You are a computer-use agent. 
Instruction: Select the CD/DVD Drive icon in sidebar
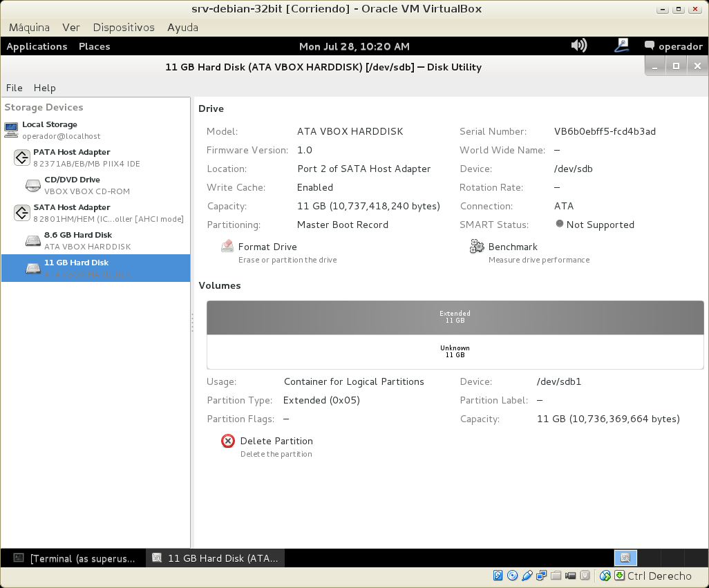[x=33, y=185]
